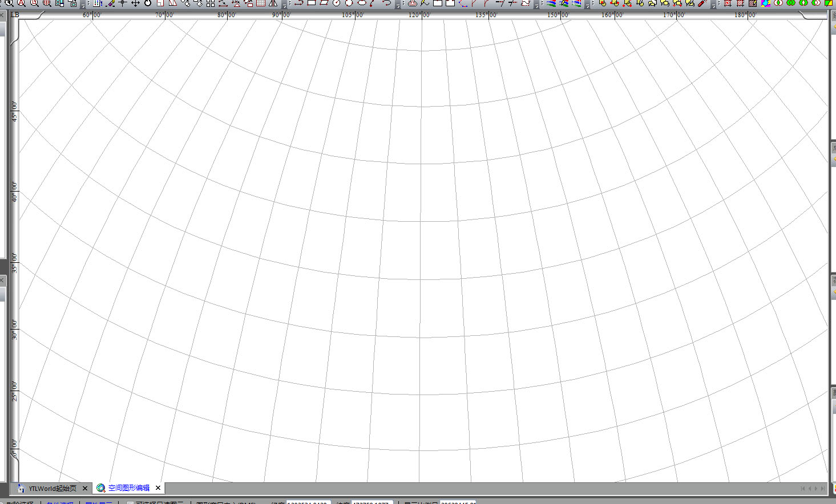Click the yellow-green split square icon
Image resolution: width=836 pixels, height=504 pixels.
[829, 3]
